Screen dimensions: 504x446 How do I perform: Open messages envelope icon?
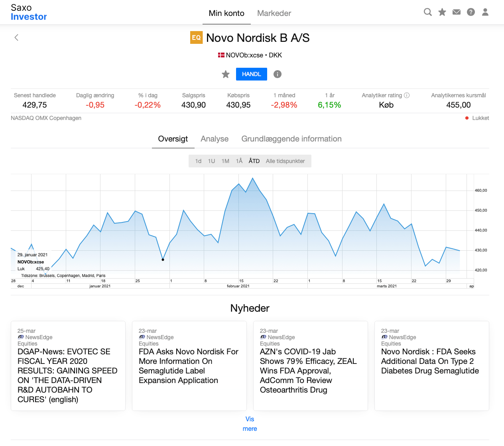457,12
